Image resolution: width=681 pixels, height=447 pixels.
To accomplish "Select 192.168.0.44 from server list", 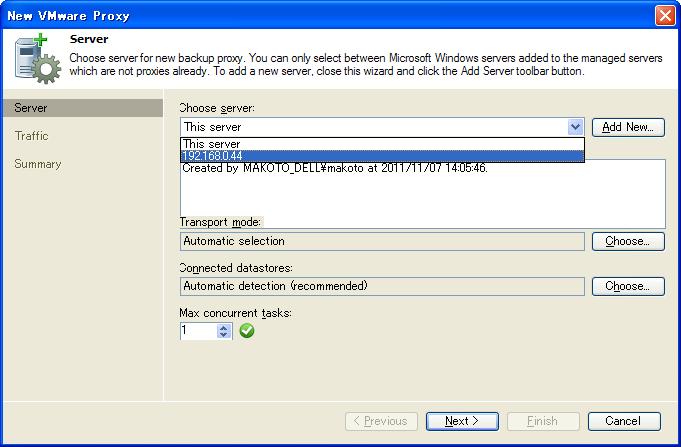I will tap(382, 156).
